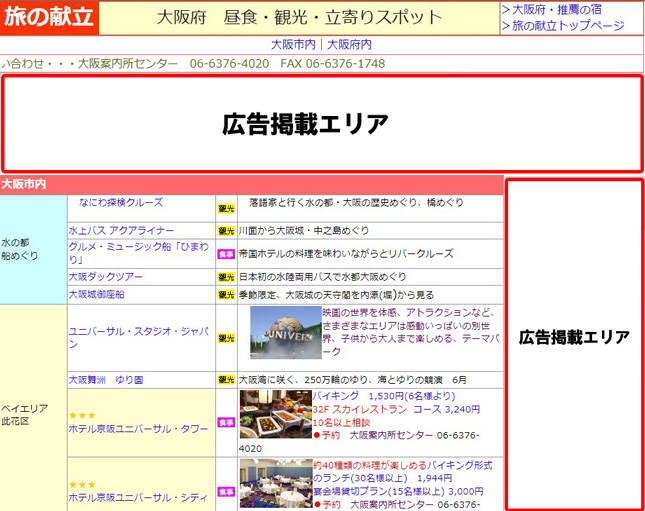Screen dimensions: 645x511
Task: Click the 10名以上相談 text
Action: [341, 423]
